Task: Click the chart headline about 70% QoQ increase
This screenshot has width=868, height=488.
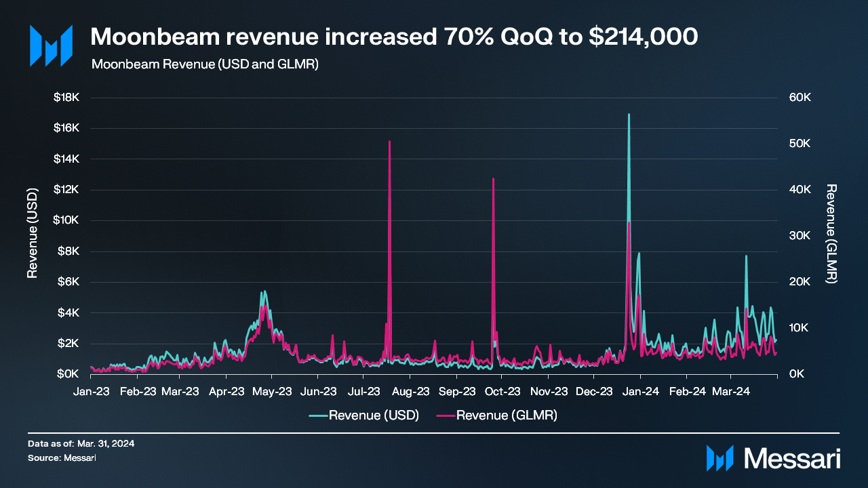Action: [394, 37]
